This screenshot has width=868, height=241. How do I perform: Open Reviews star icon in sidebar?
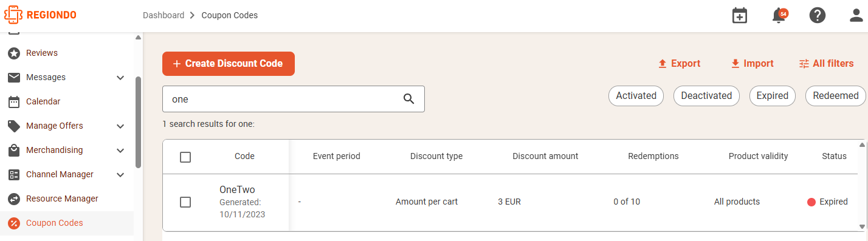14,53
